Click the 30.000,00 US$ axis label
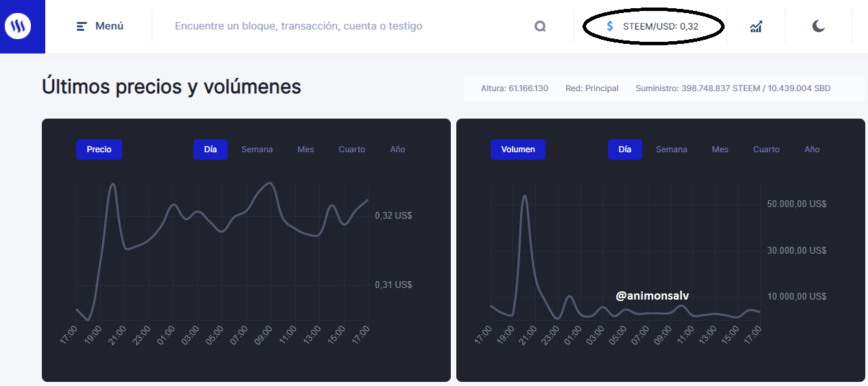The image size is (868, 386). pyautogui.click(x=797, y=250)
